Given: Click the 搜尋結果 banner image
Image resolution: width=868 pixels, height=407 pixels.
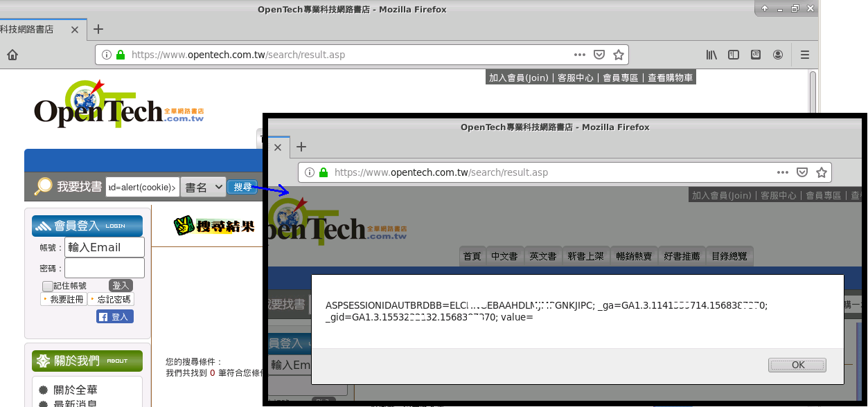Looking at the screenshot, I should [x=214, y=226].
